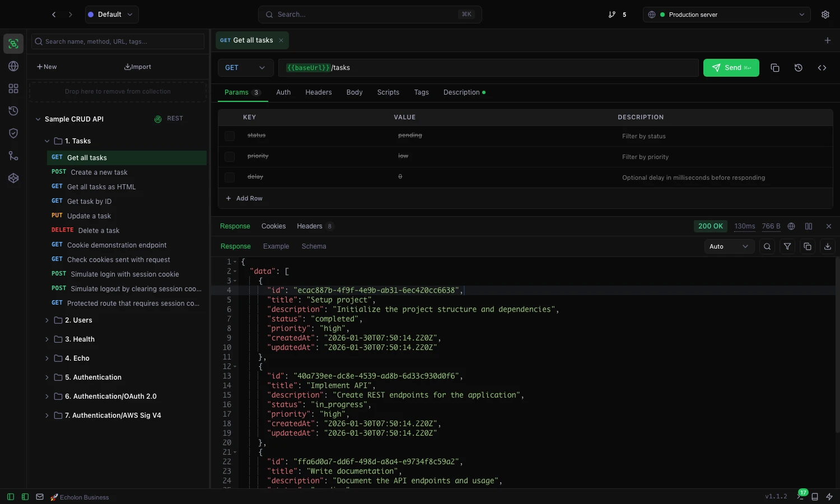The image size is (840, 504).
Task: Switch to the Headers request tab
Action: [318, 92]
